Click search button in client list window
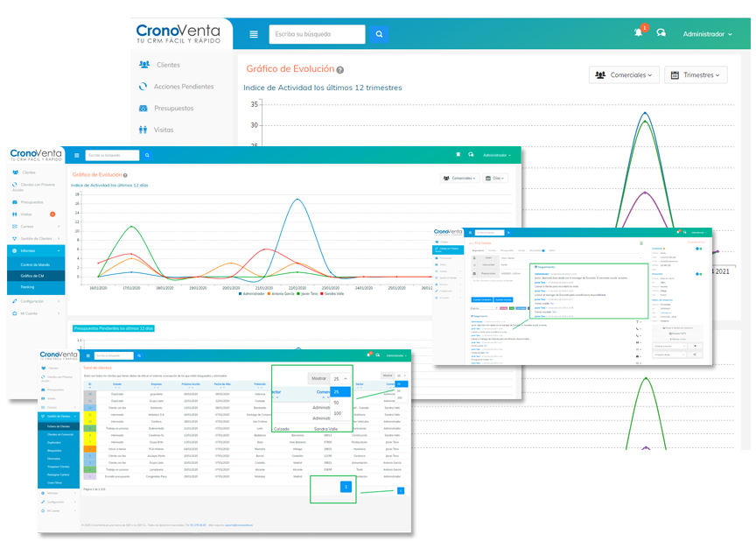Image resolution: width=756 pixels, height=548 pixels. (139, 355)
